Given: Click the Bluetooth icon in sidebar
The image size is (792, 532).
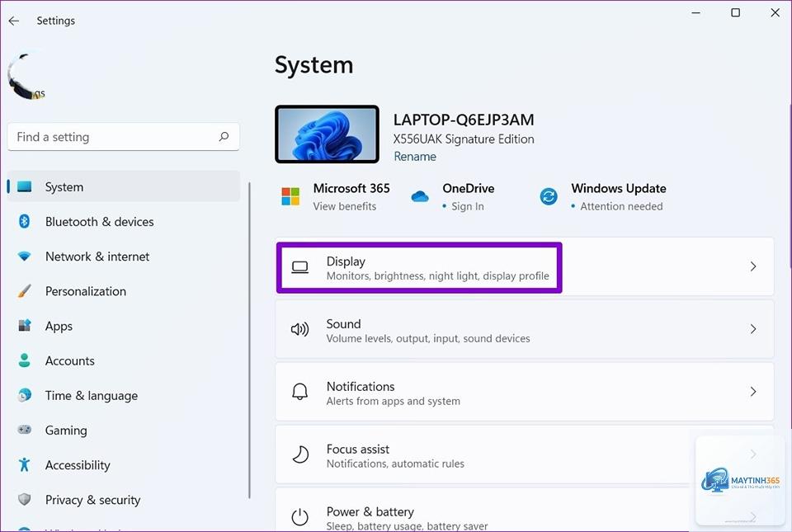Looking at the screenshot, I should point(24,221).
